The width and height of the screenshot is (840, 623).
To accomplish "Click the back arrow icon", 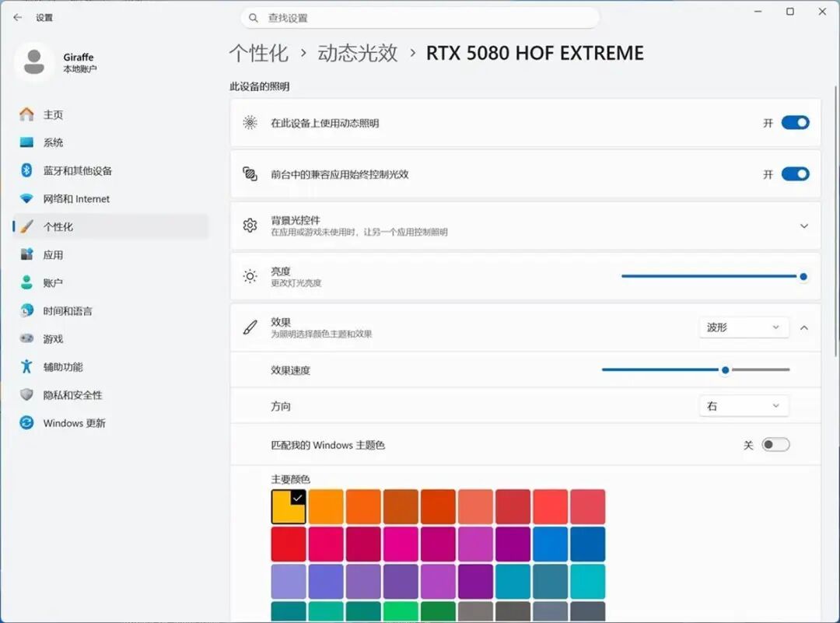I will 18,17.
